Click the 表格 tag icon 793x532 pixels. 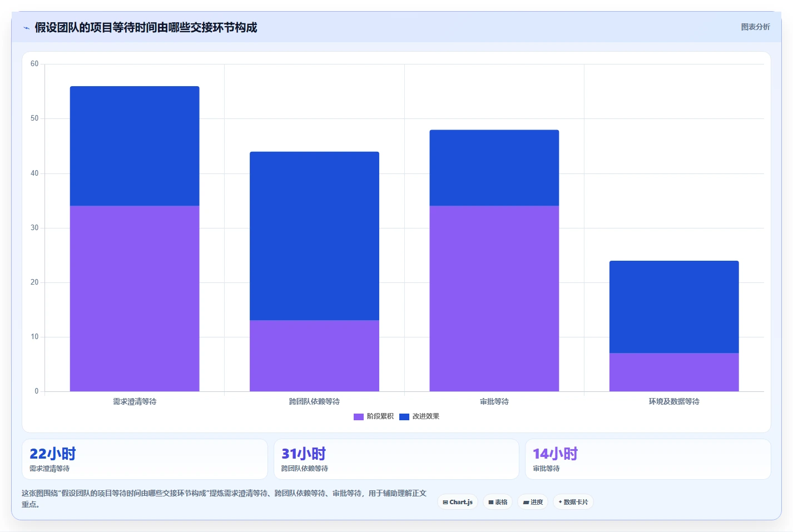(x=491, y=502)
